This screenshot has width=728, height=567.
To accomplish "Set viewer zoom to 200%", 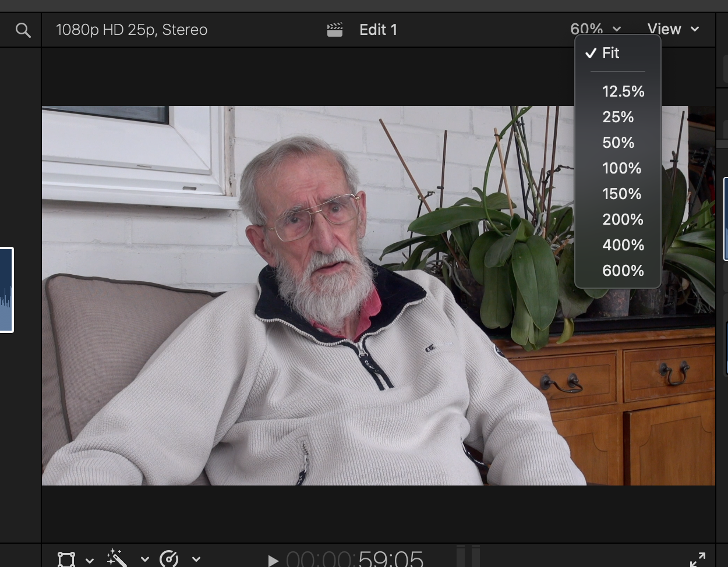I will (x=623, y=219).
